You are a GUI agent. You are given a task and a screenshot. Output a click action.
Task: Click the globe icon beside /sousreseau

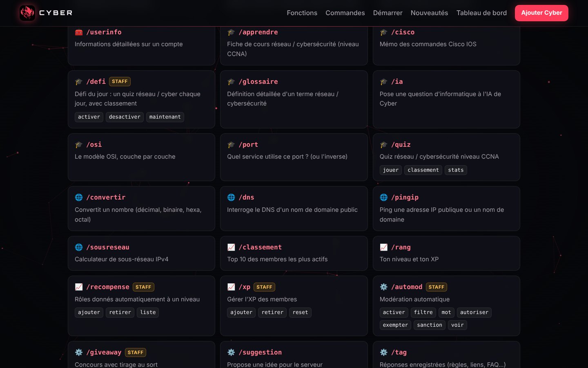[x=79, y=247]
